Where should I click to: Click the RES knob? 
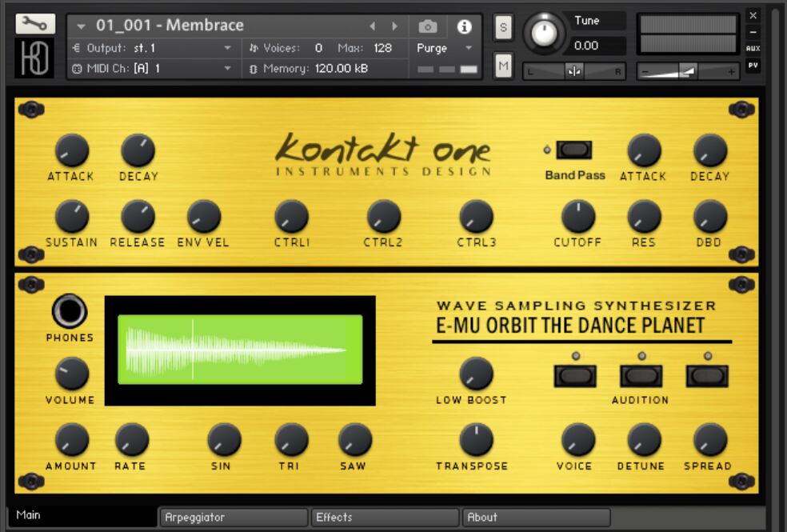point(645,216)
